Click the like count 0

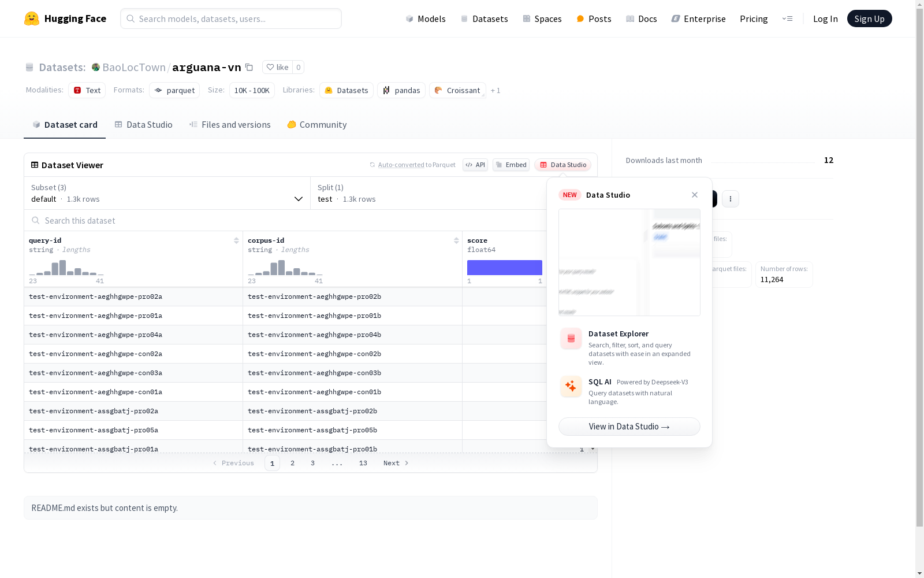point(298,67)
